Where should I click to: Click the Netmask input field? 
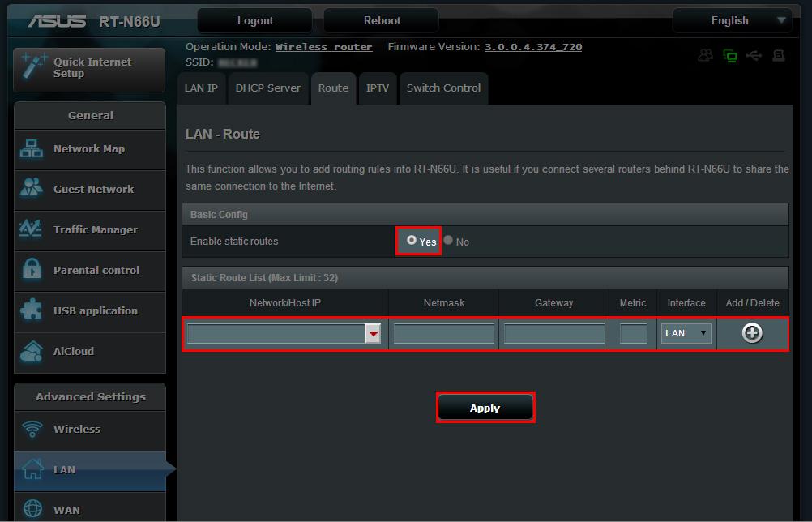pos(444,334)
